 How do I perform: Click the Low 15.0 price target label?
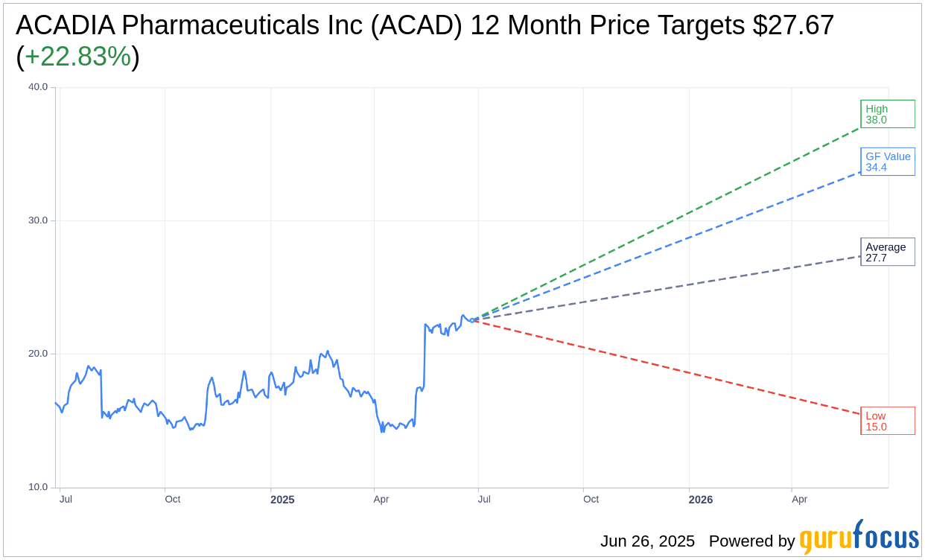(888, 421)
